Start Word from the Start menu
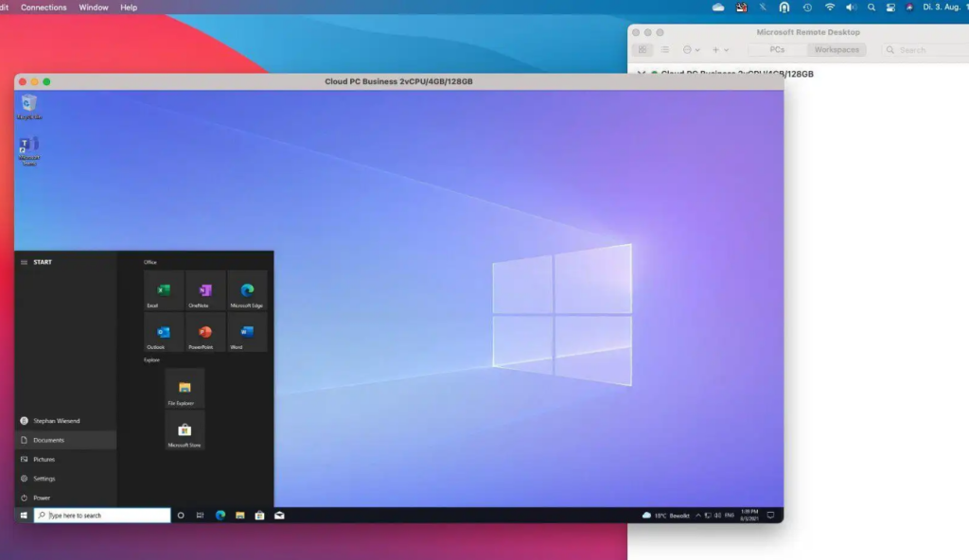 coord(246,332)
